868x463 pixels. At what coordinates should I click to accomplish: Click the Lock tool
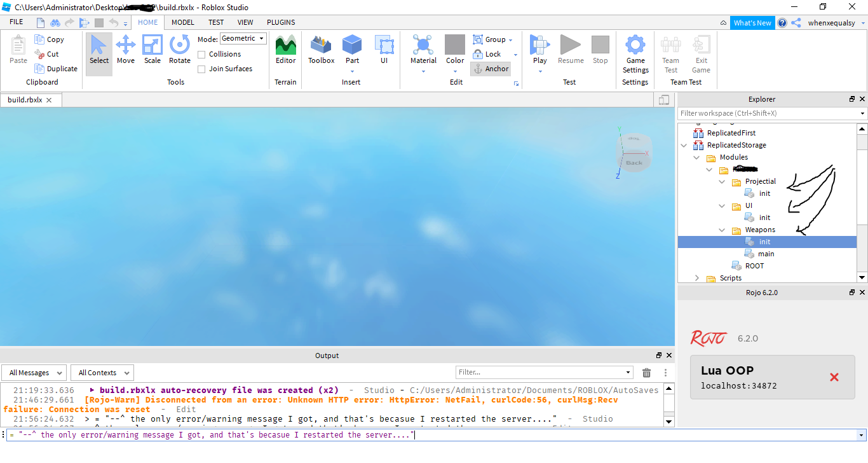pyautogui.click(x=487, y=54)
